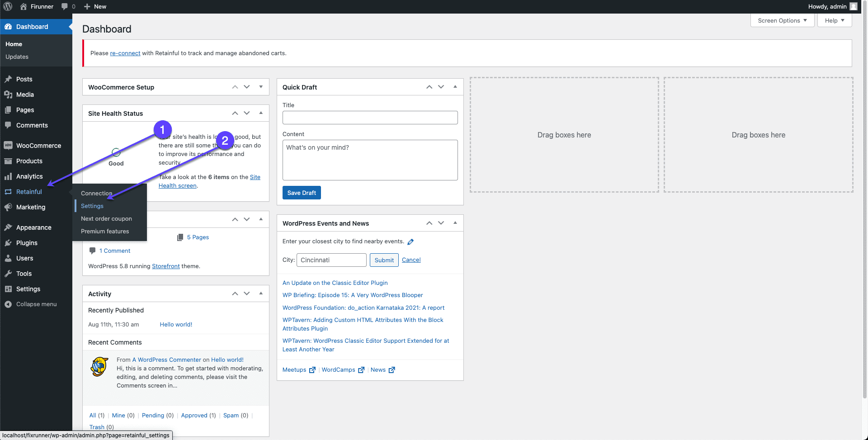Open Next order coupon submenu item
Image resolution: width=868 pixels, height=440 pixels.
tap(106, 218)
